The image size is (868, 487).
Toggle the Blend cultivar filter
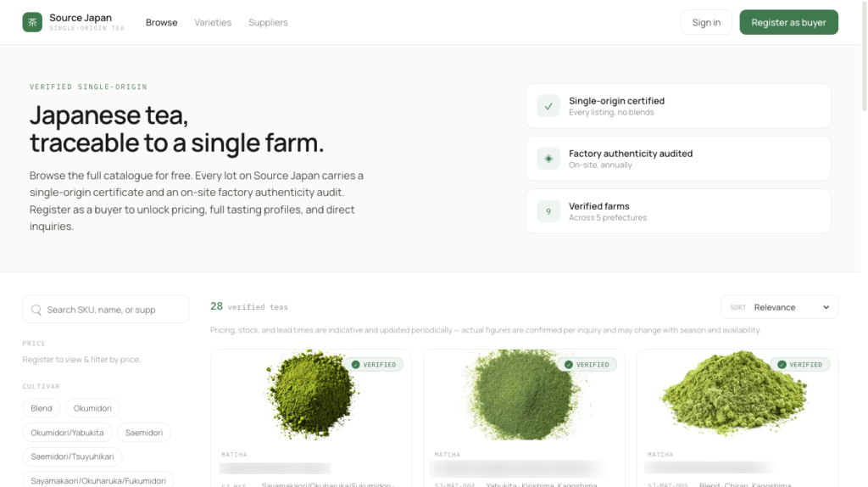point(42,408)
